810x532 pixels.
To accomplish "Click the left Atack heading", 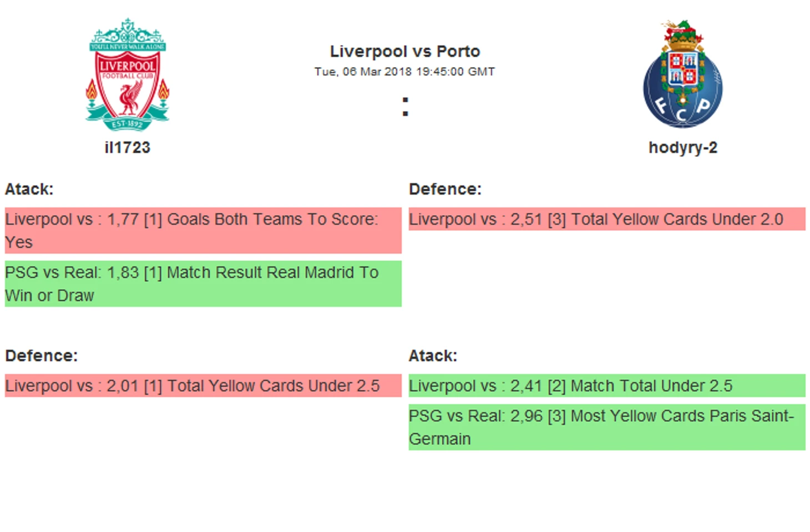I will pos(29,189).
